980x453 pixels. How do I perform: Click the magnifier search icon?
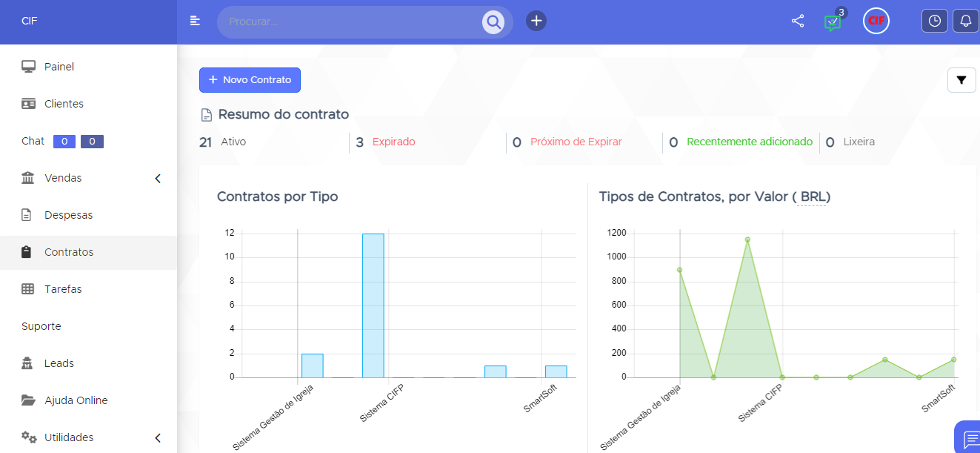(493, 22)
